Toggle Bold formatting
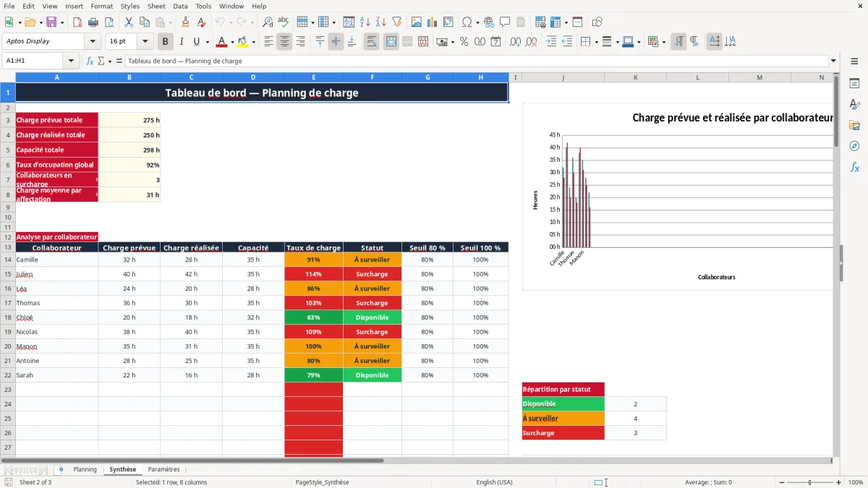The width and height of the screenshot is (868, 488). coord(166,42)
